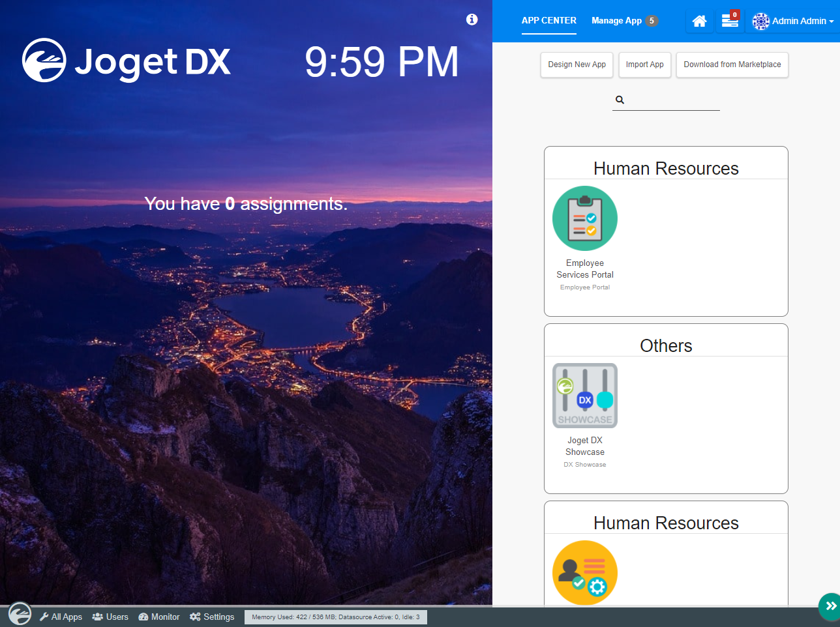The image size is (840, 627).
Task: Launch Joget DX Showcase app icon
Action: pyautogui.click(x=585, y=396)
